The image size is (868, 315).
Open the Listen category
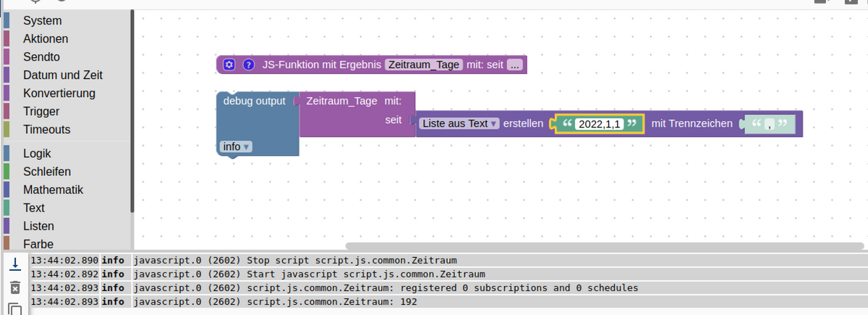tap(38, 226)
